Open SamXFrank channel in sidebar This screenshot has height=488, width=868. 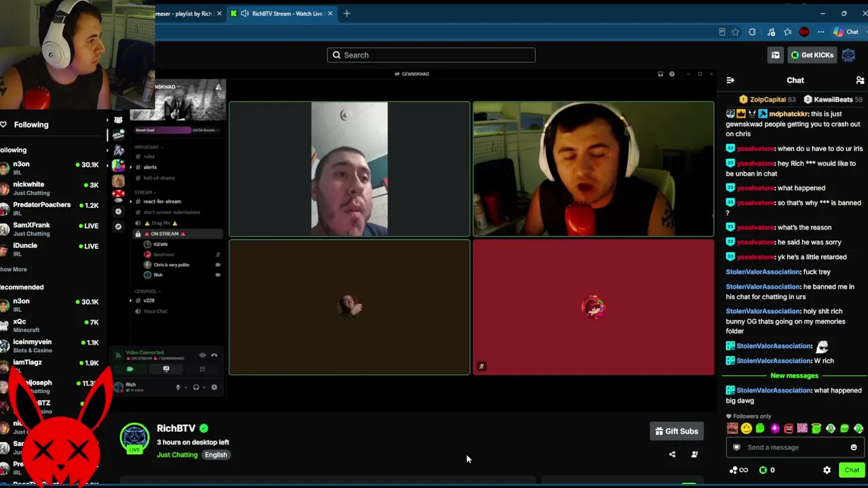[50, 228]
